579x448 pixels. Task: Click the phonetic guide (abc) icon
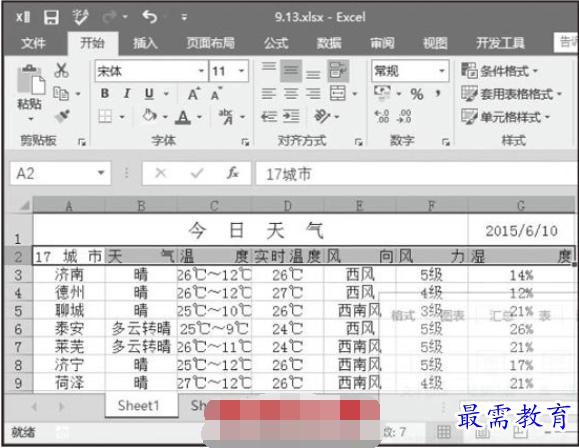(226, 116)
